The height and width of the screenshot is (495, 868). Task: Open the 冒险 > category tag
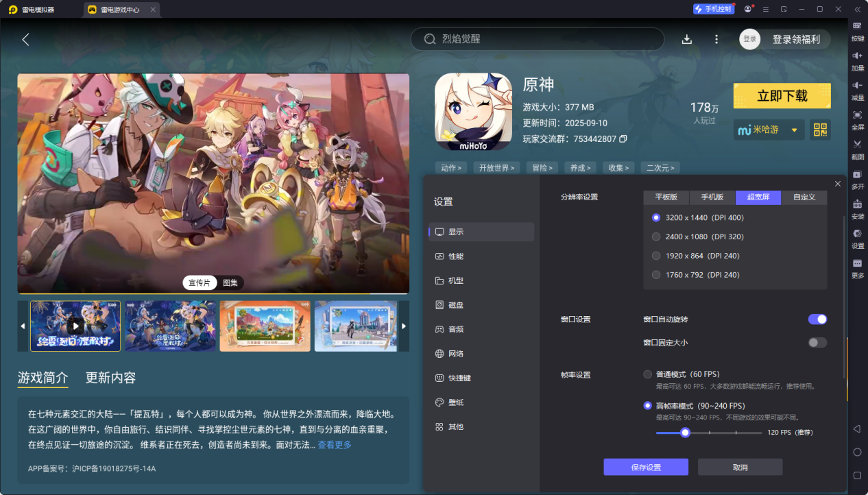coord(542,167)
